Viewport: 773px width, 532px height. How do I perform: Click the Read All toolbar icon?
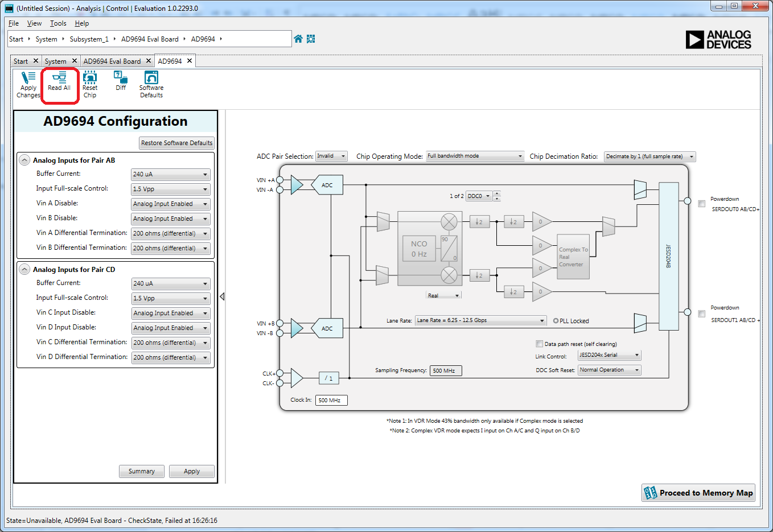[x=59, y=81]
